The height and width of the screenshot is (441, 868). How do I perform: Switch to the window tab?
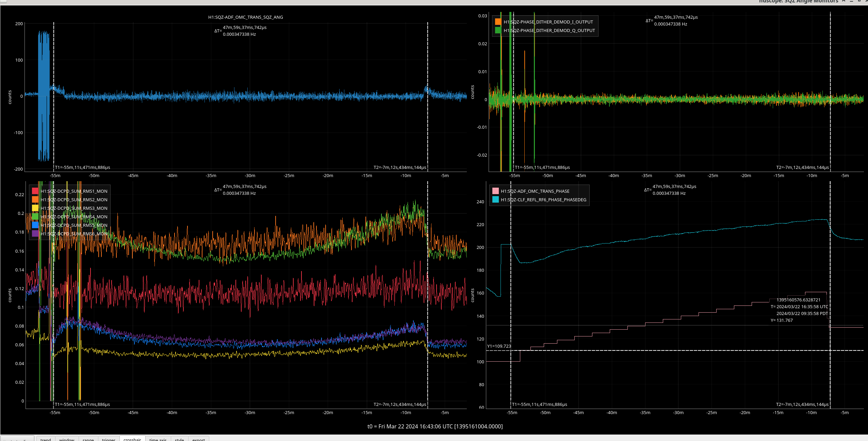tap(67, 439)
